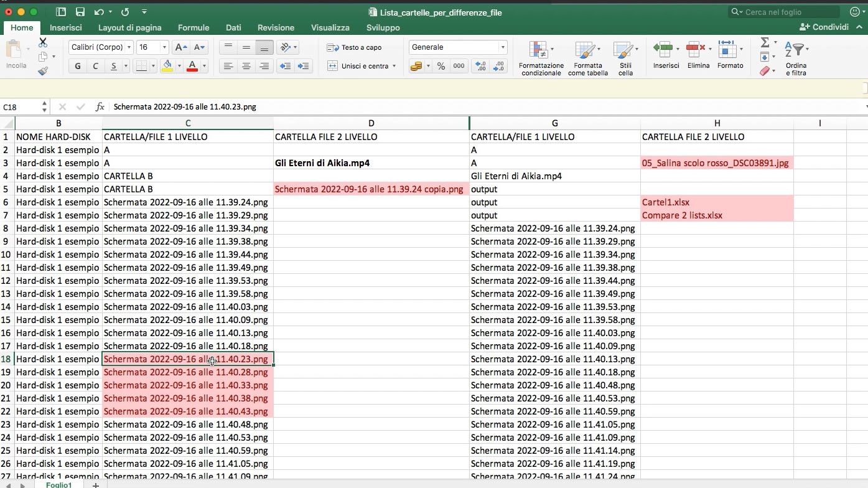Switch to the Layout di pagina tab
Screen dimensions: 868x488
pos(130,27)
